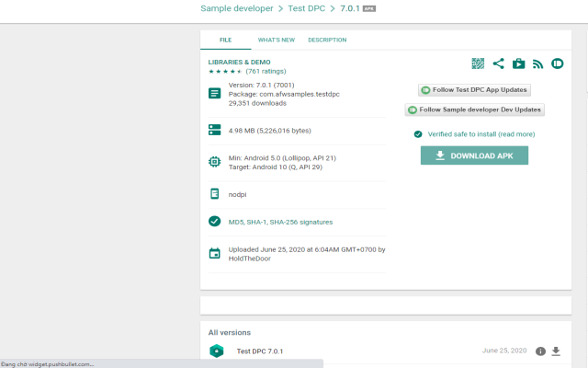Click the June 25, 2020 date in All versions
This screenshot has height=368, width=588.
(504, 351)
